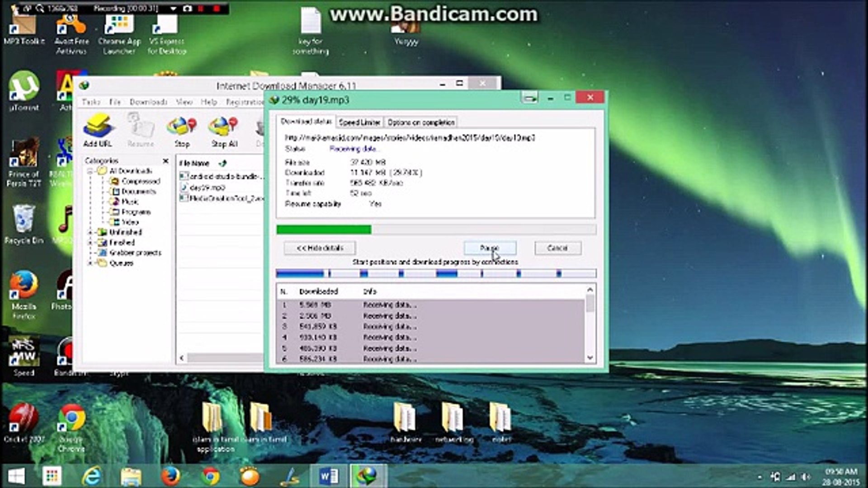Select the Compressed category folder
This screenshot has height=488, width=868.
coord(141,181)
